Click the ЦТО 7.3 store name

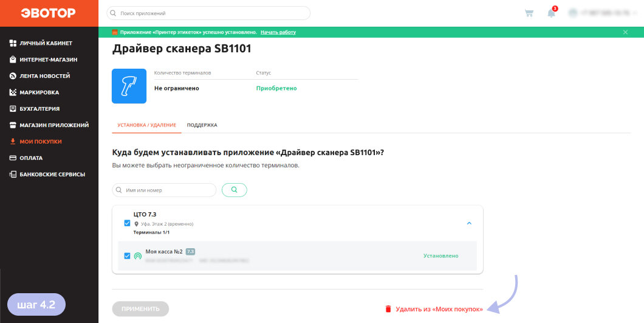pyautogui.click(x=145, y=214)
